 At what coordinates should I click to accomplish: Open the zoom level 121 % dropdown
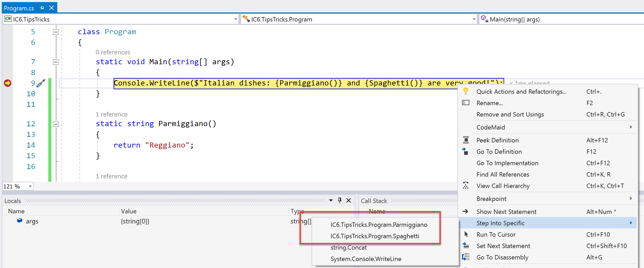click(x=30, y=186)
